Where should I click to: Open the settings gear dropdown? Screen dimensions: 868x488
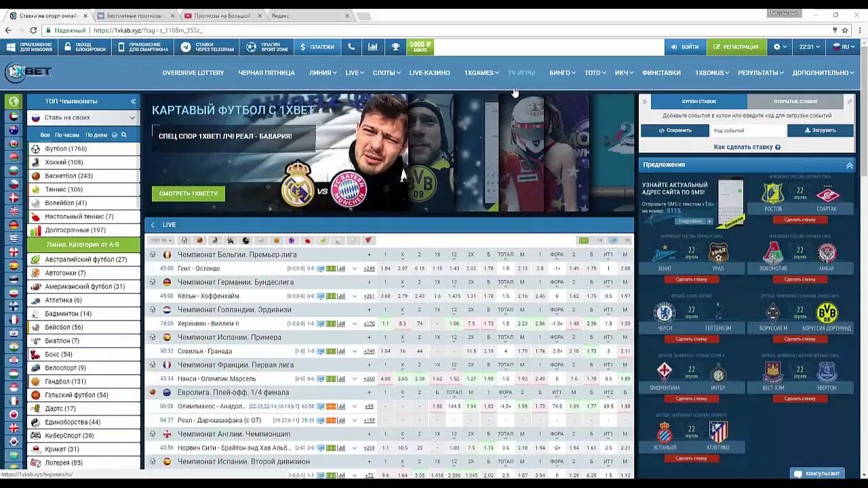(781, 47)
